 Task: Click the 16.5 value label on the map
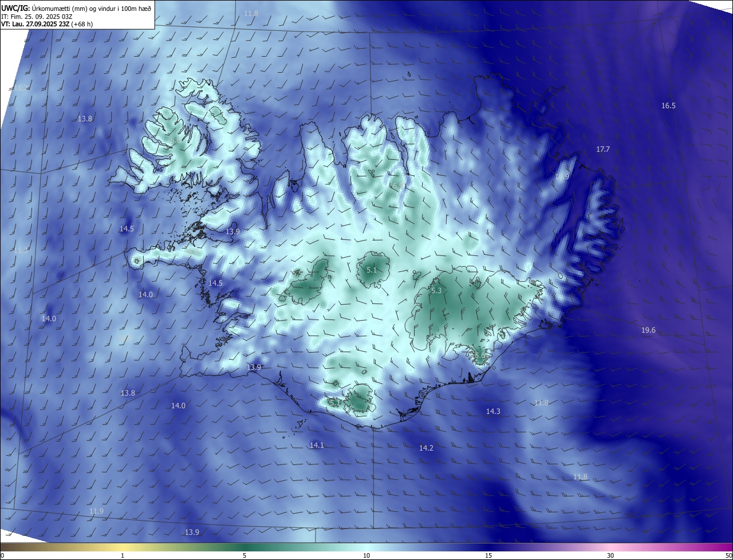pos(668,105)
